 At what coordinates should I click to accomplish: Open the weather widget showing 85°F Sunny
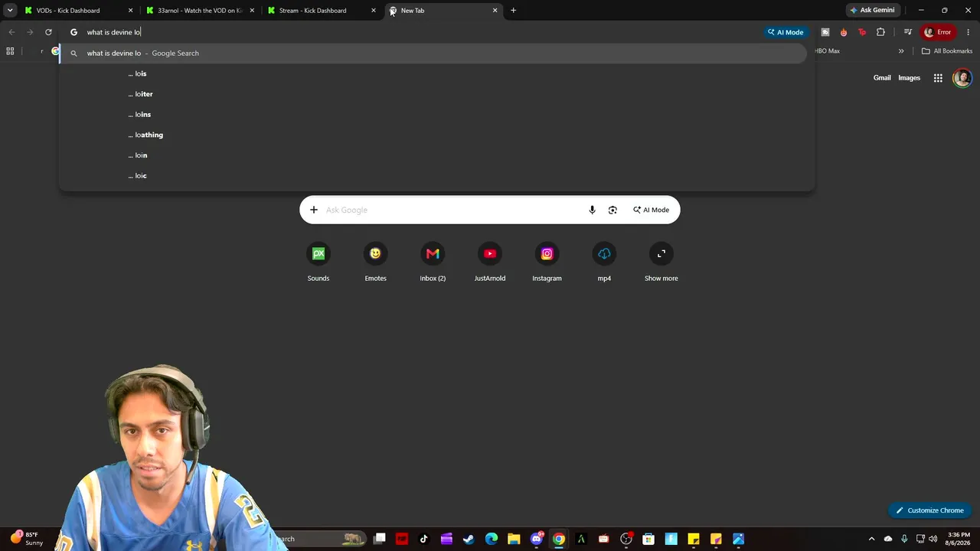pos(25,539)
